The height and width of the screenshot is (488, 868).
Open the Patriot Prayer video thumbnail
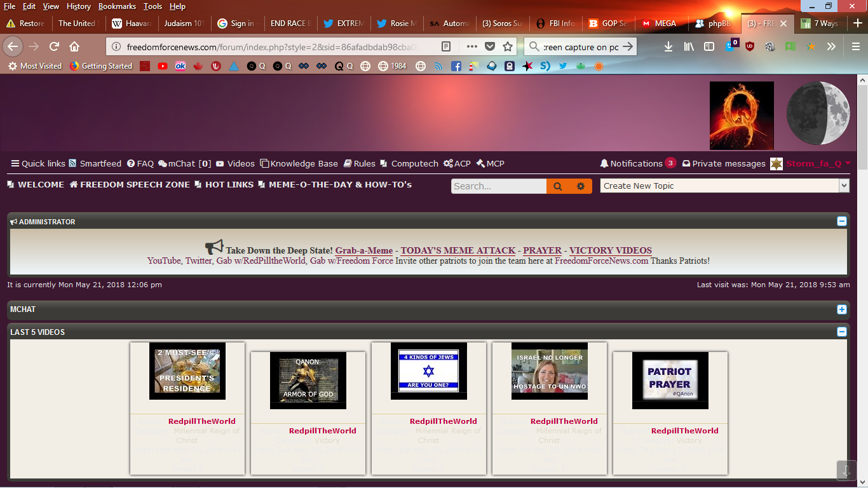coord(670,380)
